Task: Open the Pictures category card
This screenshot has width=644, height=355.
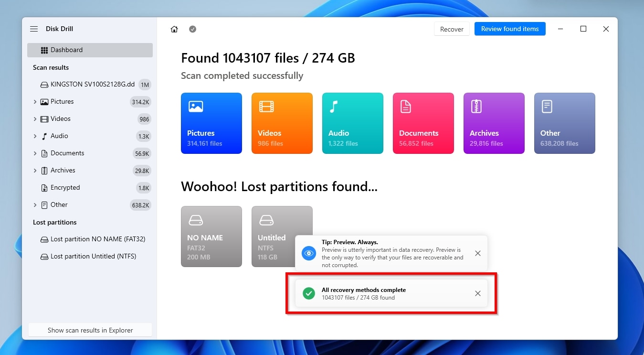Action: click(211, 123)
